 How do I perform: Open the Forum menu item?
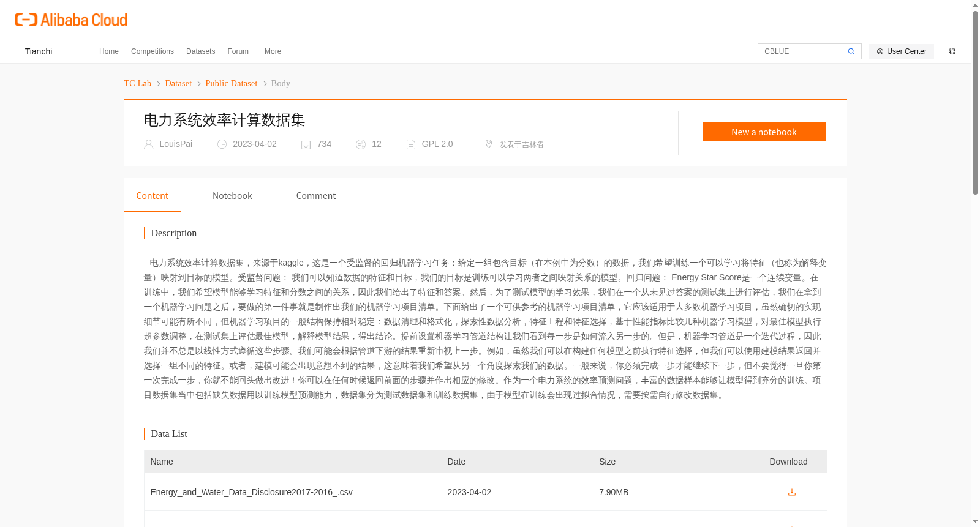point(238,51)
